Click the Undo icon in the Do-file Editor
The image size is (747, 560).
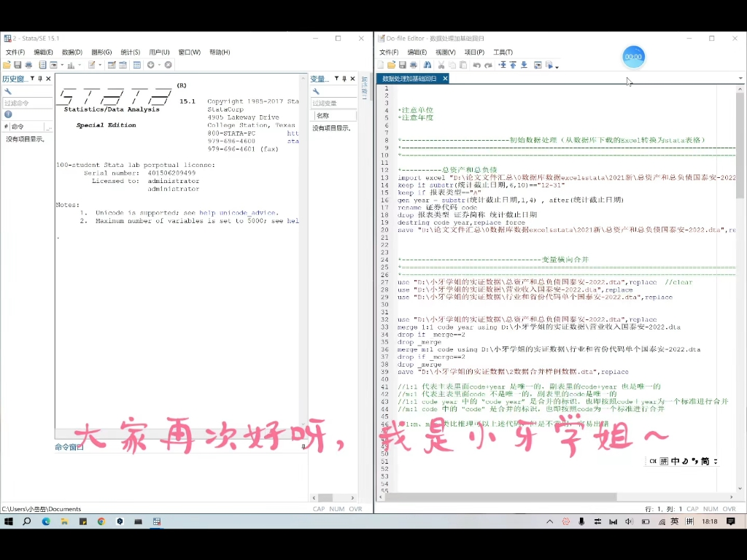coord(477,65)
